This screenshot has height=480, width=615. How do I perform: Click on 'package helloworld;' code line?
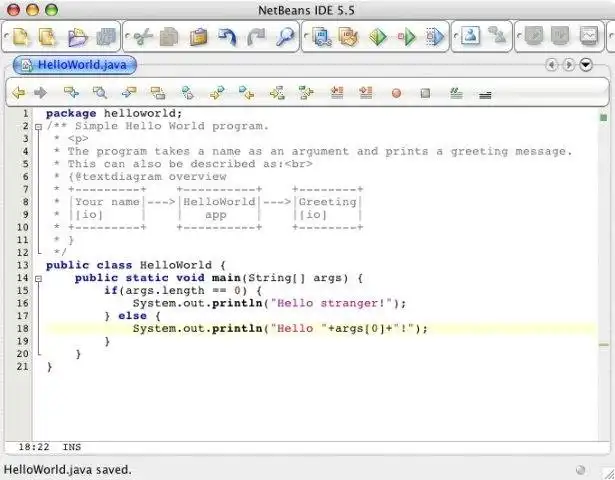pos(114,114)
